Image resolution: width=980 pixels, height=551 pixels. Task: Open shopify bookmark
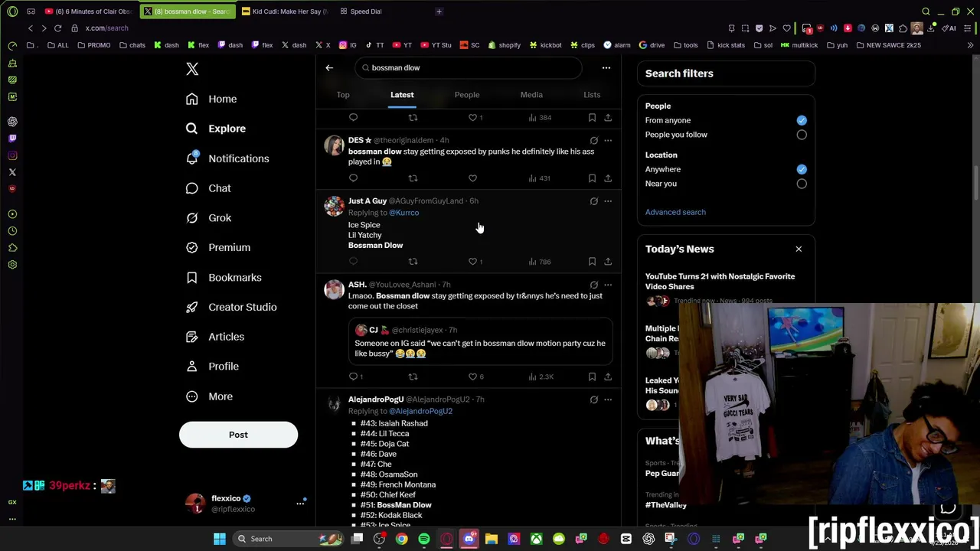[504, 45]
